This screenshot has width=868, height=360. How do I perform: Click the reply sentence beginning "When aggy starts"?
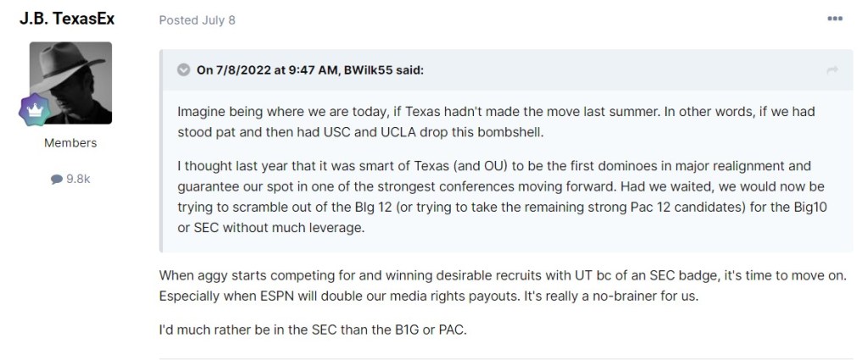point(503,276)
